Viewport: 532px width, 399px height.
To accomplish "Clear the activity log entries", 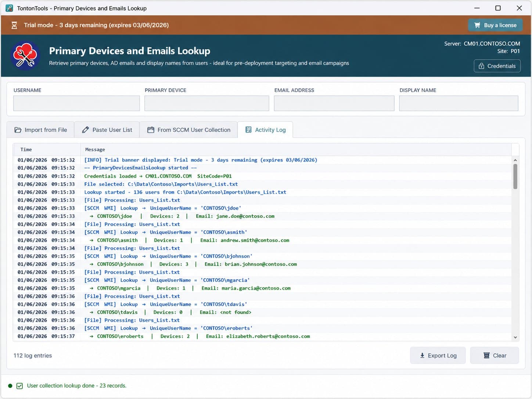I will point(495,355).
